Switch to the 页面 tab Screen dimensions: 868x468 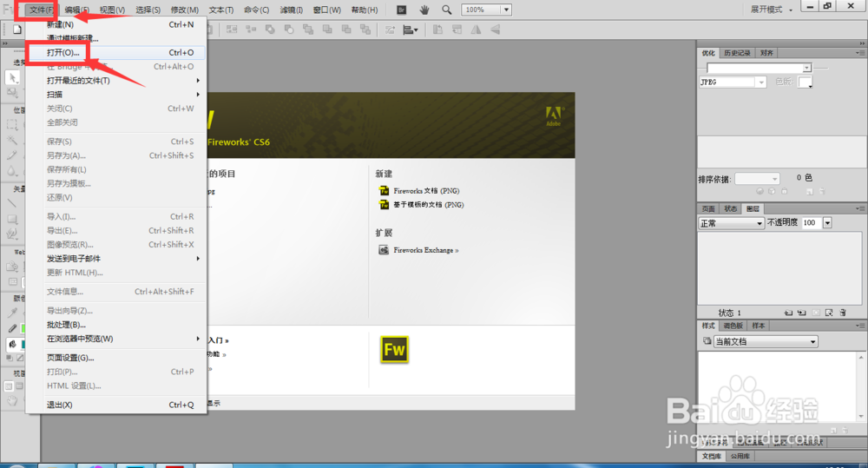click(708, 208)
